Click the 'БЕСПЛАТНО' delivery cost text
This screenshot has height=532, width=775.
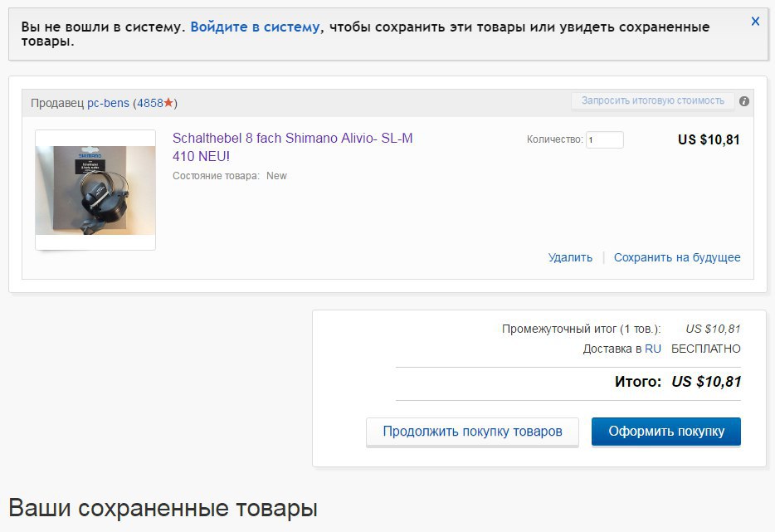[705, 349]
